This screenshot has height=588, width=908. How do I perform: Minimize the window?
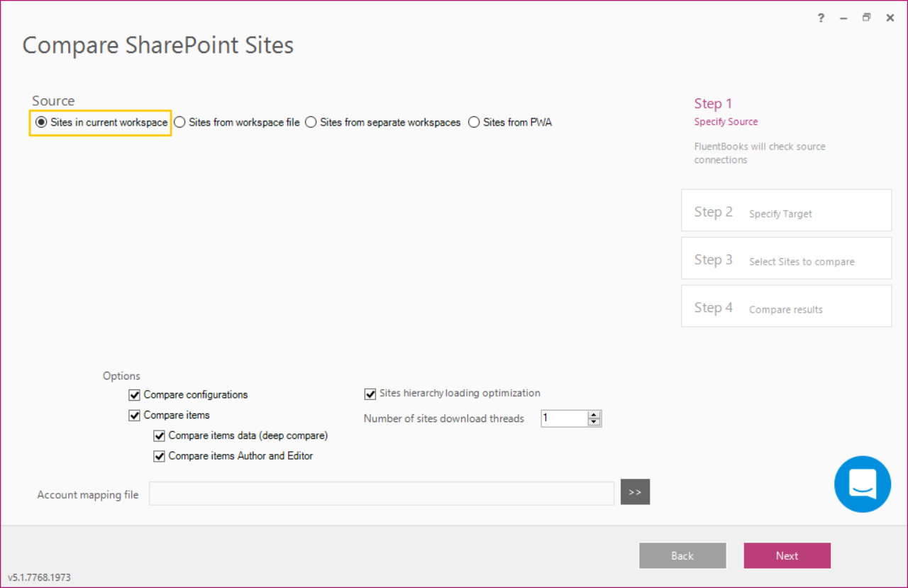click(843, 18)
